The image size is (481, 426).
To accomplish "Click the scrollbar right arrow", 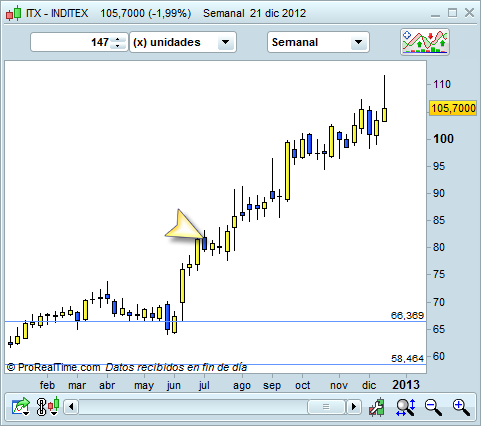I will (354, 407).
